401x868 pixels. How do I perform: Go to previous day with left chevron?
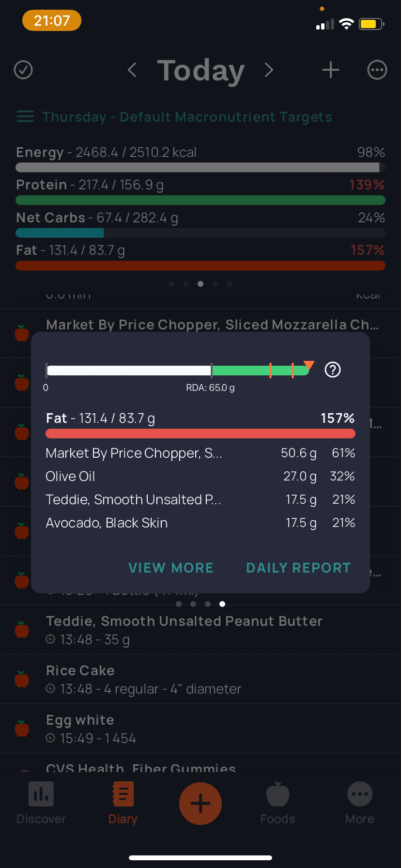coord(132,70)
